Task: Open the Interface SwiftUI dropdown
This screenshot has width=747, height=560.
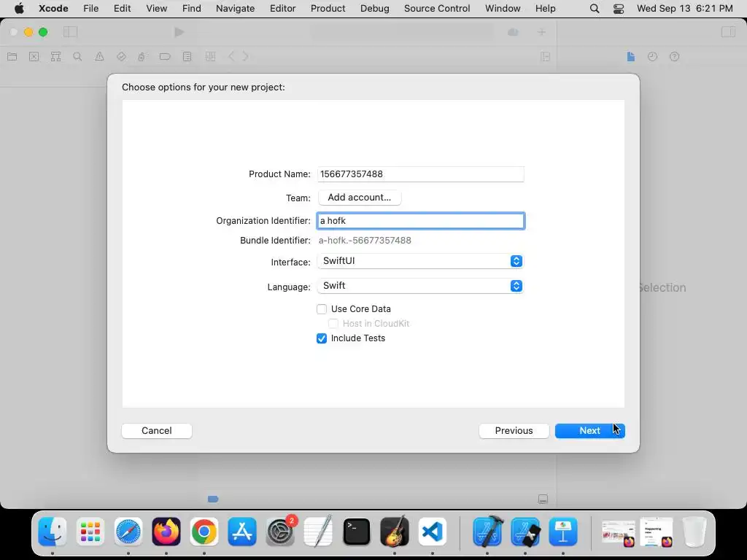Action: (x=421, y=261)
